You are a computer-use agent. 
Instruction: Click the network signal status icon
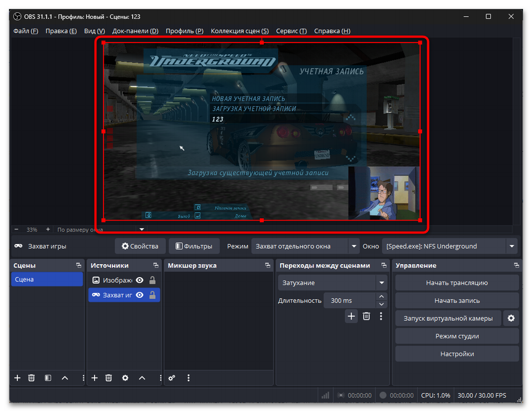point(325,395)
